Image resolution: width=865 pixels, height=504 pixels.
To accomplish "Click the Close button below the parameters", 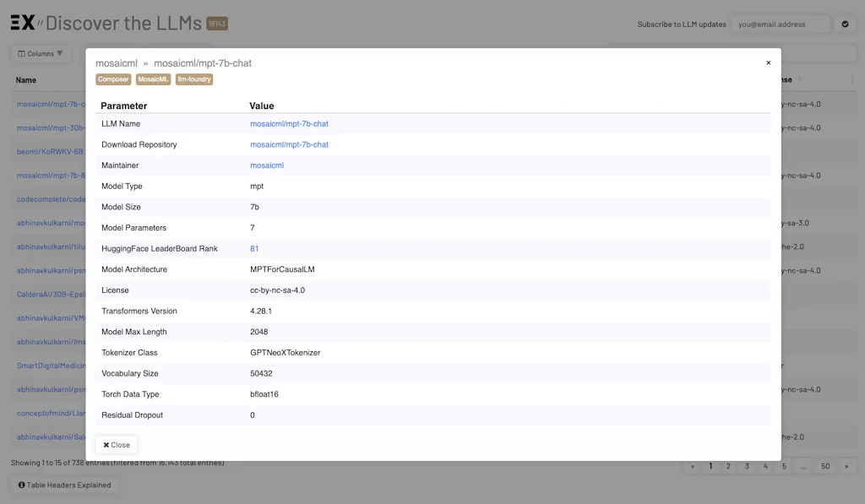I will tap(116, 444).
